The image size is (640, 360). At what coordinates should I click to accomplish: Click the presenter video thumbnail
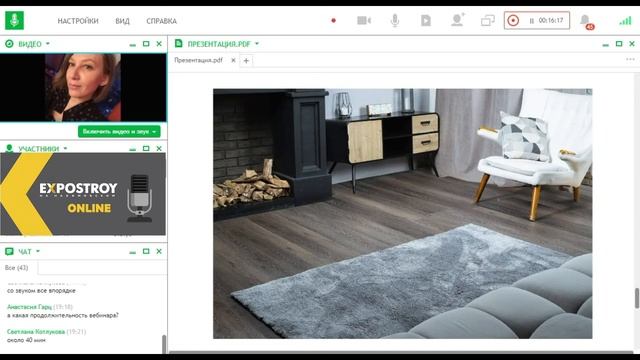(83, 87)
